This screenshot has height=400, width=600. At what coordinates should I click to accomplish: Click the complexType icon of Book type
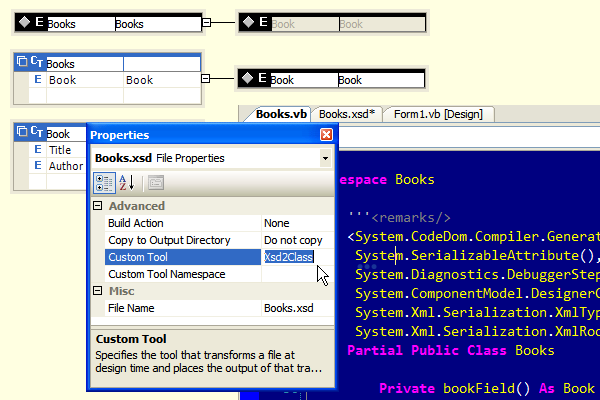tap(22, 131)
